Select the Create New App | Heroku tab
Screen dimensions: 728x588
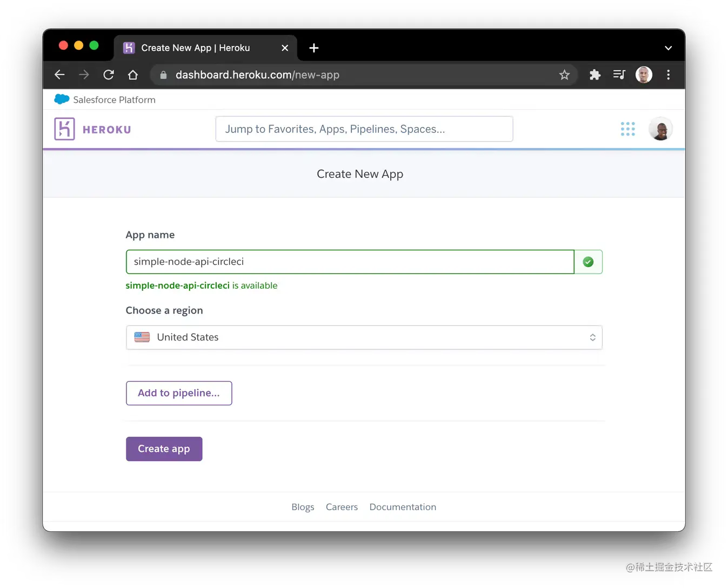pyautogui.click(x=205, y=48)
